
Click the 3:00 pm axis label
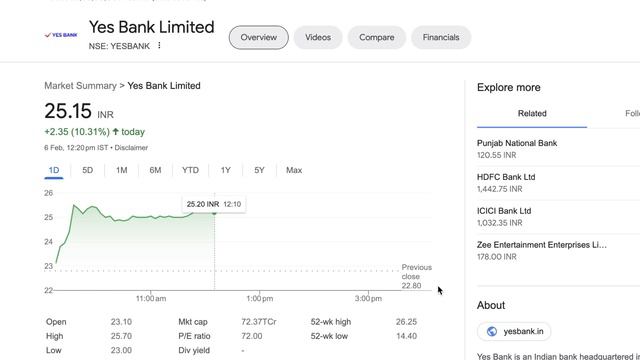coord(368,298)
